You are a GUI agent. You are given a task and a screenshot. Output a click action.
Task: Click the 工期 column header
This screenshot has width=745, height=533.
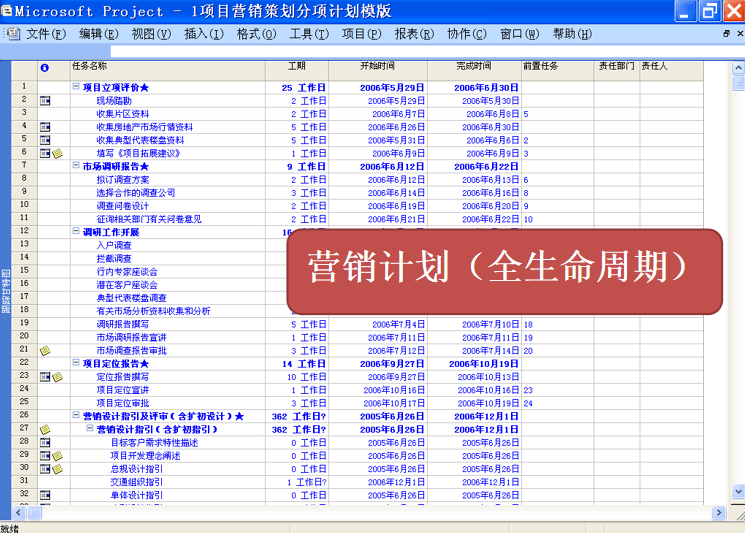point(297,70)
